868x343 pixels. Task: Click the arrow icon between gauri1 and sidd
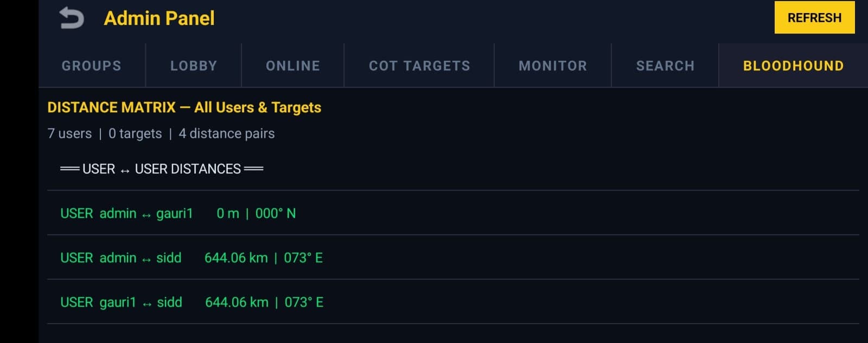pos(147,304)
